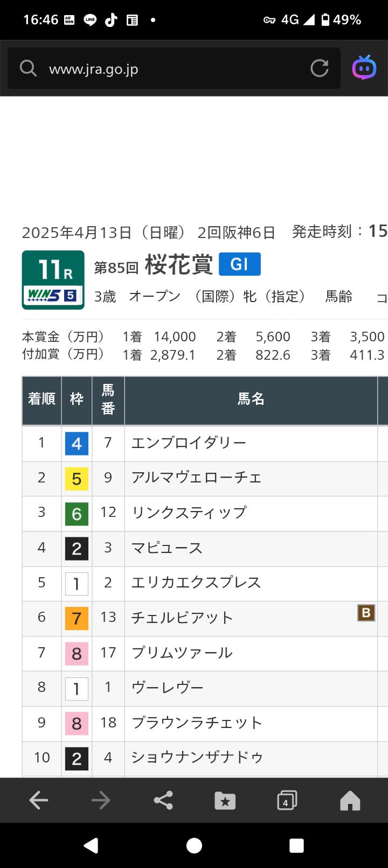
Task: Tap the WIN5 11R race badge
Action: pos(53,280)
